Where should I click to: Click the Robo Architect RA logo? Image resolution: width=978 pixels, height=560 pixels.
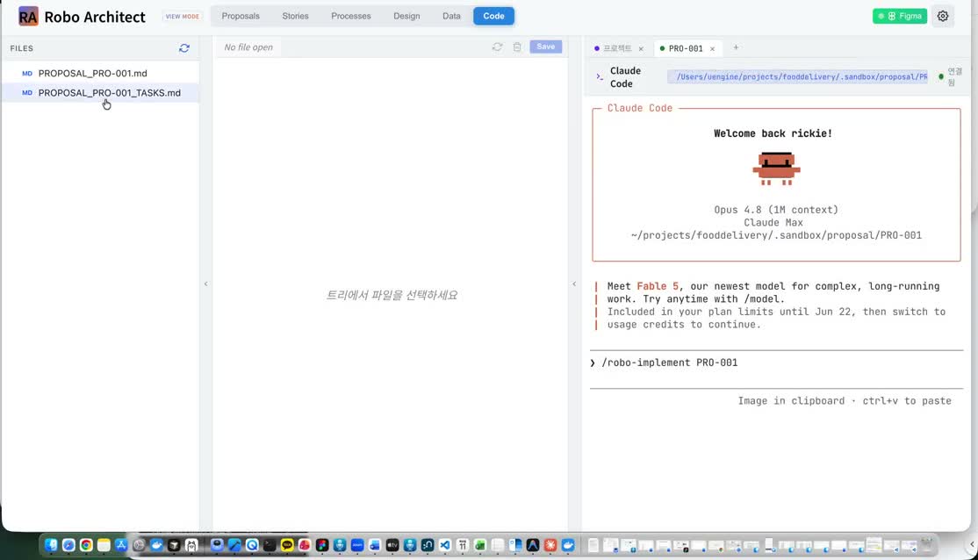click(x=28, y=16)
